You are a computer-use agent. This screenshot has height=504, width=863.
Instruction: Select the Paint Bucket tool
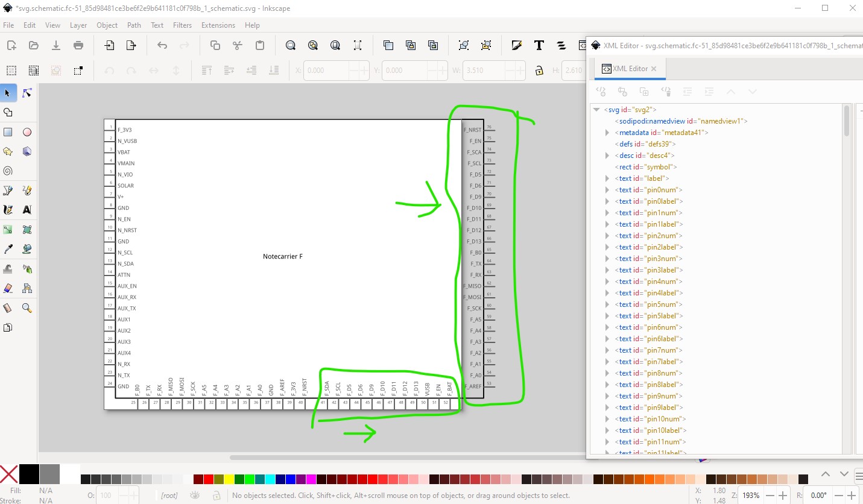(27, 249)
